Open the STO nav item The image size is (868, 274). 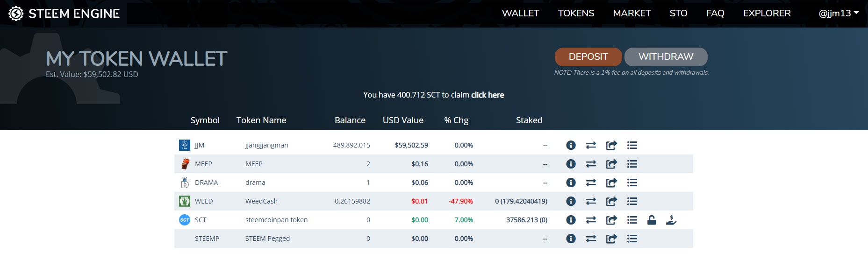[x=678, y=13]
